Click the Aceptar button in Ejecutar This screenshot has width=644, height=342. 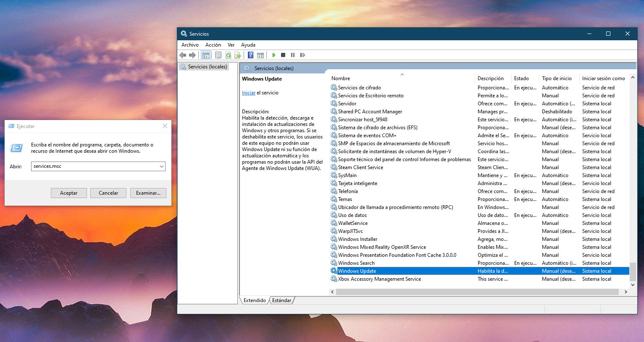point(69,193)
